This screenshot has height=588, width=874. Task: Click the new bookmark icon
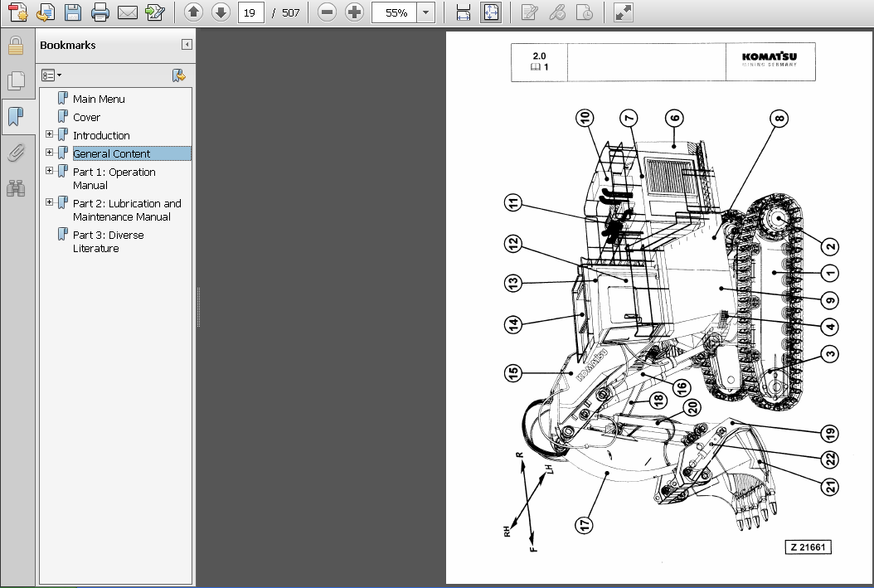tap(178, 75)
